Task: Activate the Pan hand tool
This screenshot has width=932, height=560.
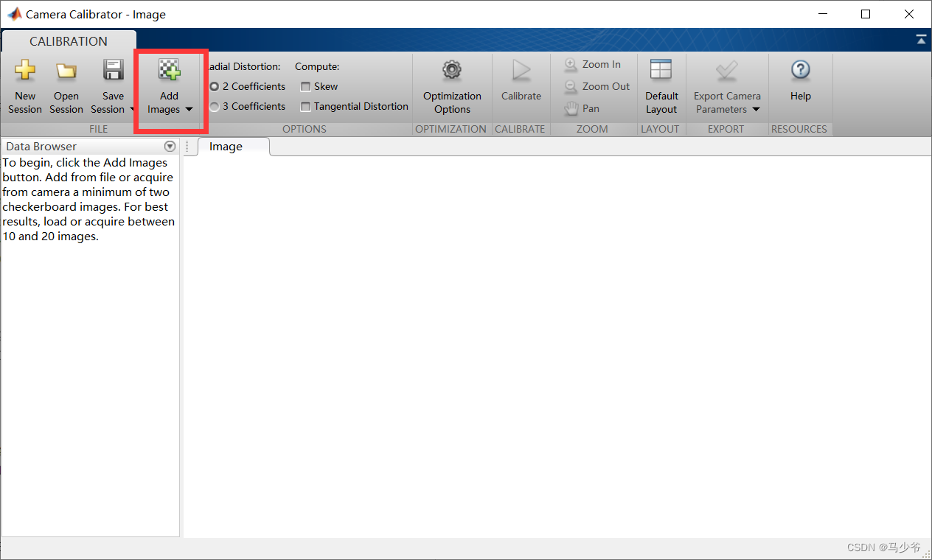Action: coord(582,108)
